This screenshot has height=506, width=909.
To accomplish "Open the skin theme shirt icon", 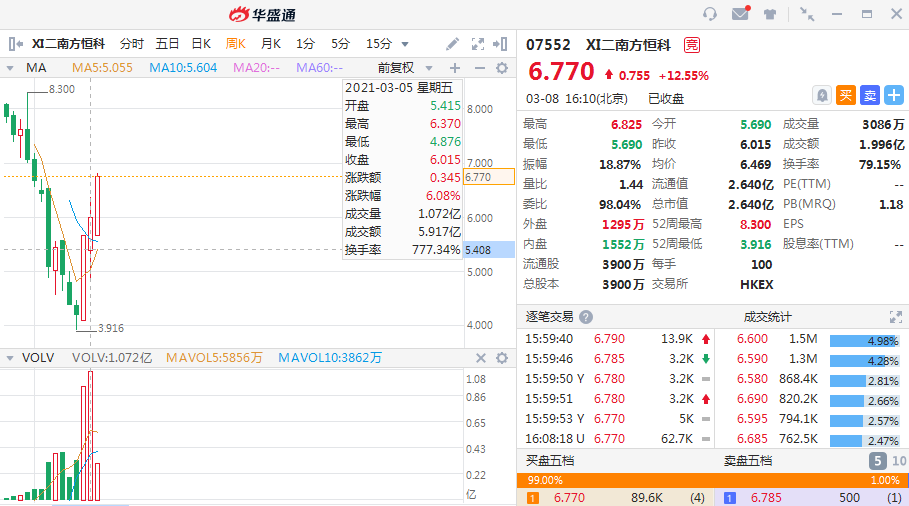I will click(770, 14).
